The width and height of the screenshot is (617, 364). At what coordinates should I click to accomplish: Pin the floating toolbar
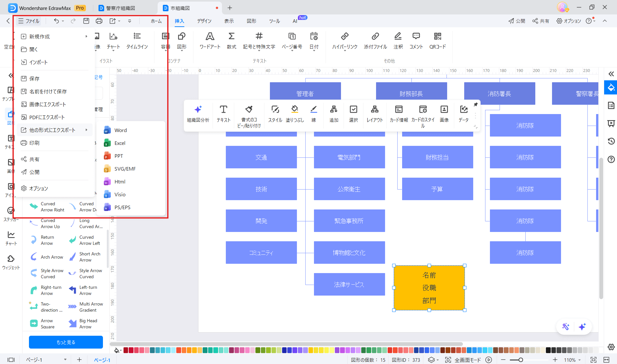click(x=475, y=104)
